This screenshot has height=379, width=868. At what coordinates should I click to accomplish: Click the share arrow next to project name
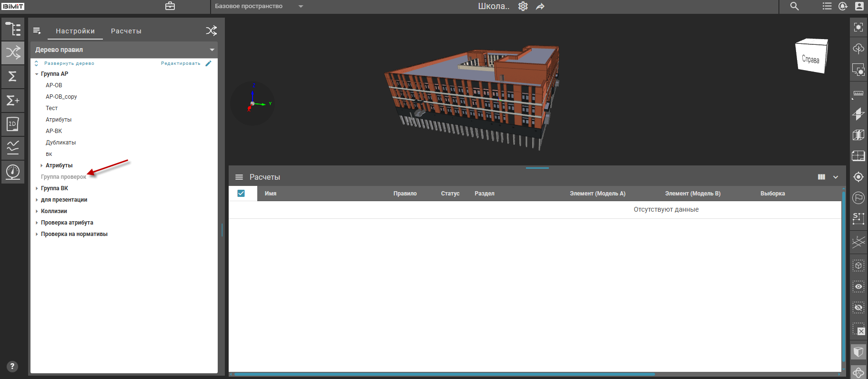point(540,7)
